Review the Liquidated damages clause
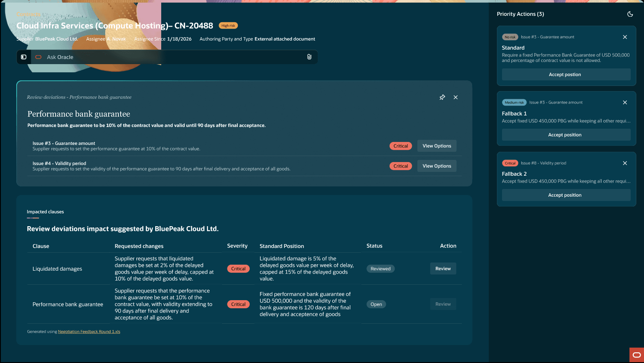This screenshot has width=644, height=363. (443, 269)
